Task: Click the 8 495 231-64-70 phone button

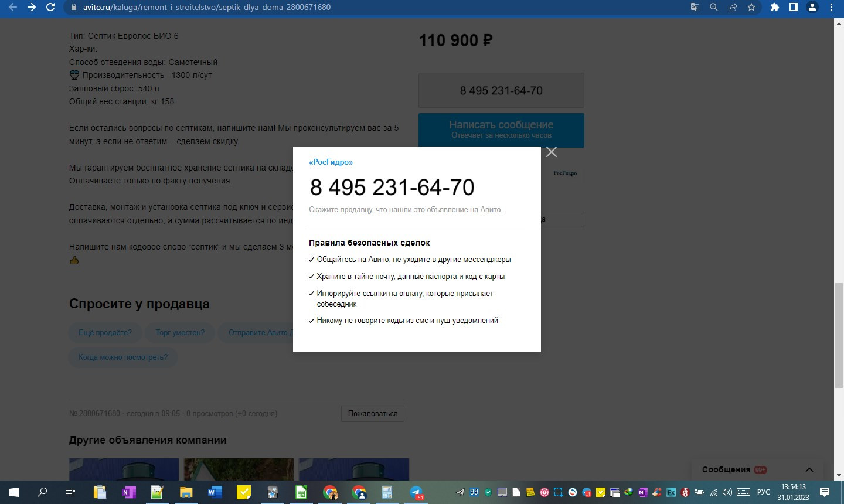Action: tap(501, 90)
